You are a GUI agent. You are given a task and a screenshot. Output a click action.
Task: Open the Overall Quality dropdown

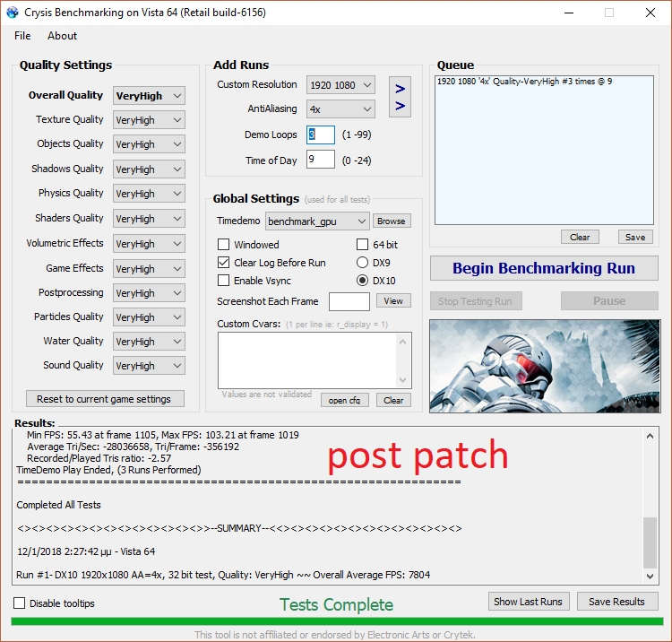tap(149, 96)
